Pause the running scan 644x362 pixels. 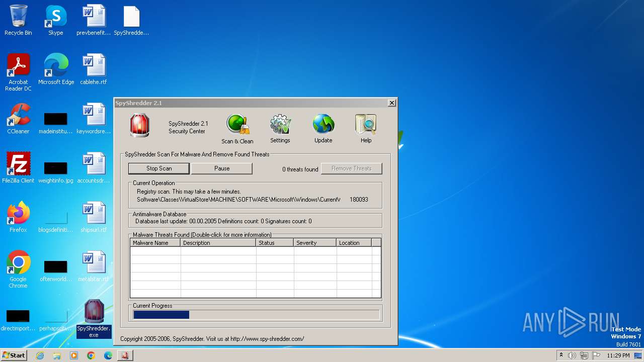click(222, 168)
